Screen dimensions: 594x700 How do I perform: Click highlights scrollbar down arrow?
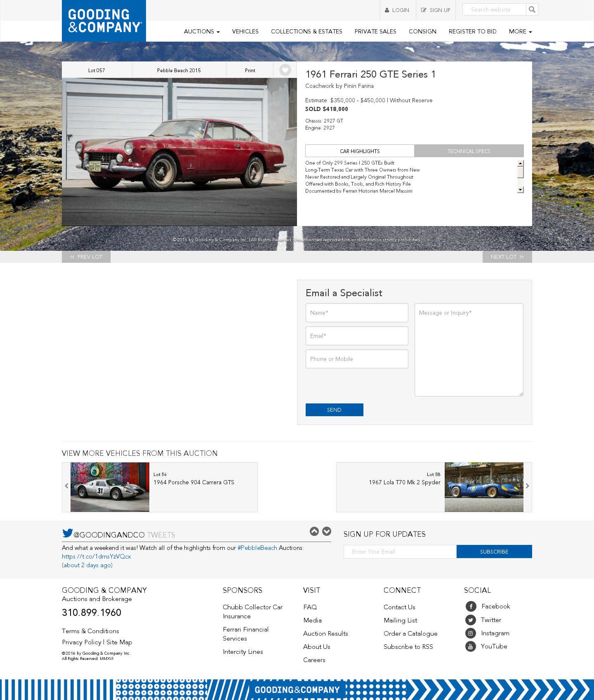(x=521, y=190)
